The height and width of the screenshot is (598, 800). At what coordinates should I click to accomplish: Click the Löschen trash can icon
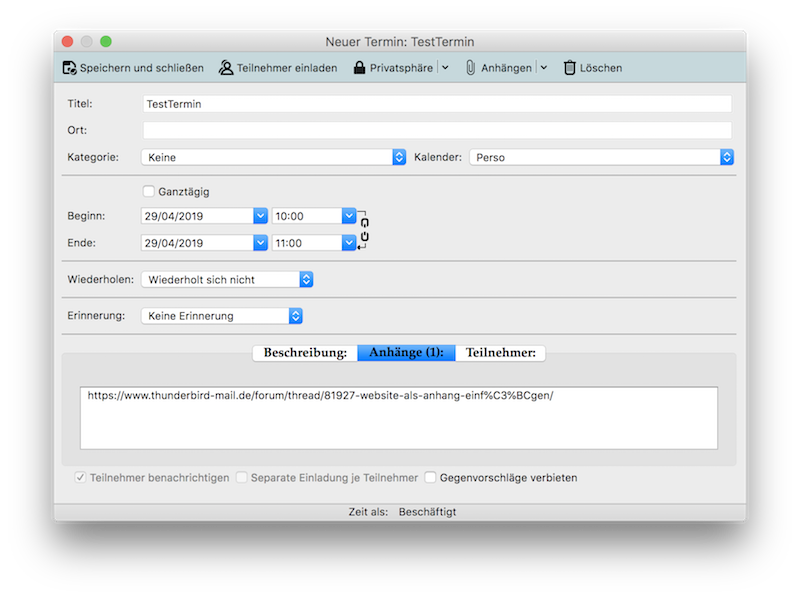(569, 68)
